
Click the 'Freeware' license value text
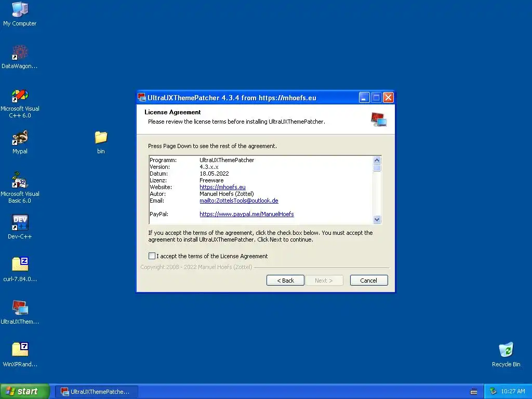pos(211,180)
